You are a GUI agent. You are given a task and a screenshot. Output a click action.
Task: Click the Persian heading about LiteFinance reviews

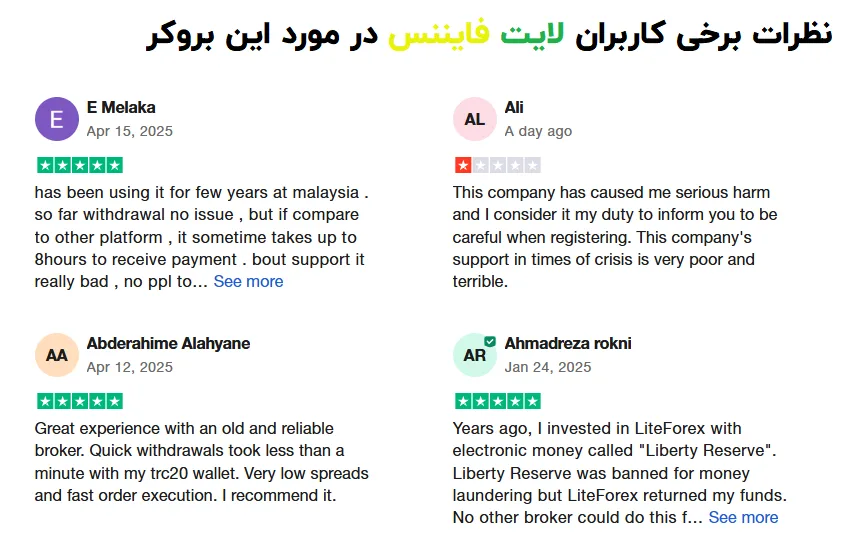[x=488, y=34]
